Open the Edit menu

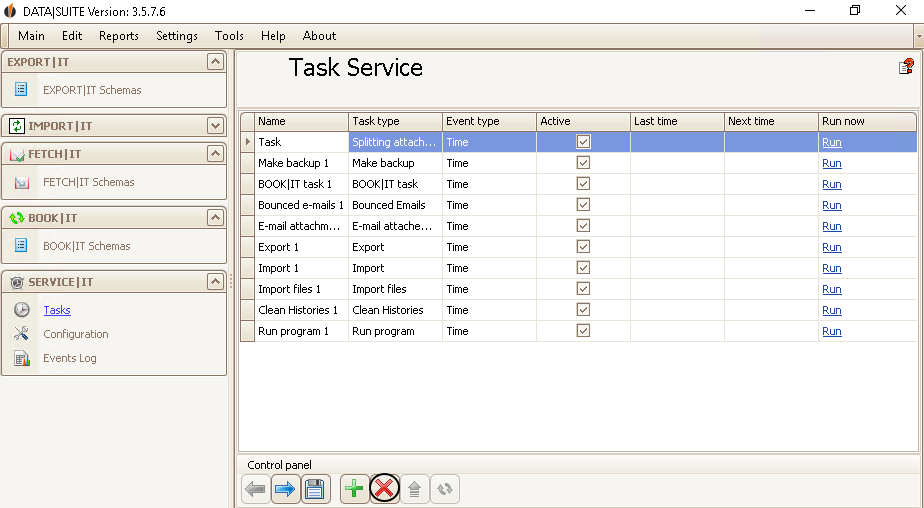point(72,36)
